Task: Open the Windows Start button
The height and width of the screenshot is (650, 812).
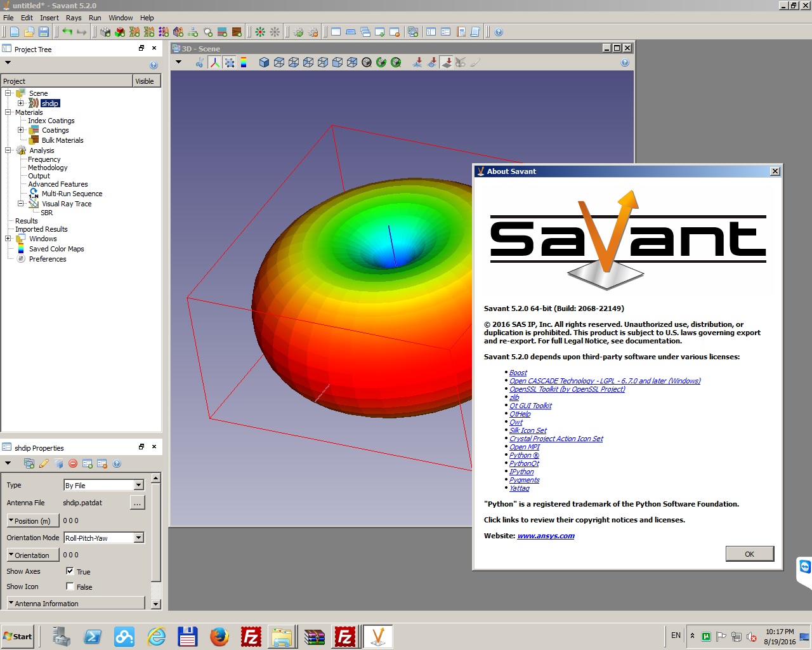Action: [x=17, y=636]
